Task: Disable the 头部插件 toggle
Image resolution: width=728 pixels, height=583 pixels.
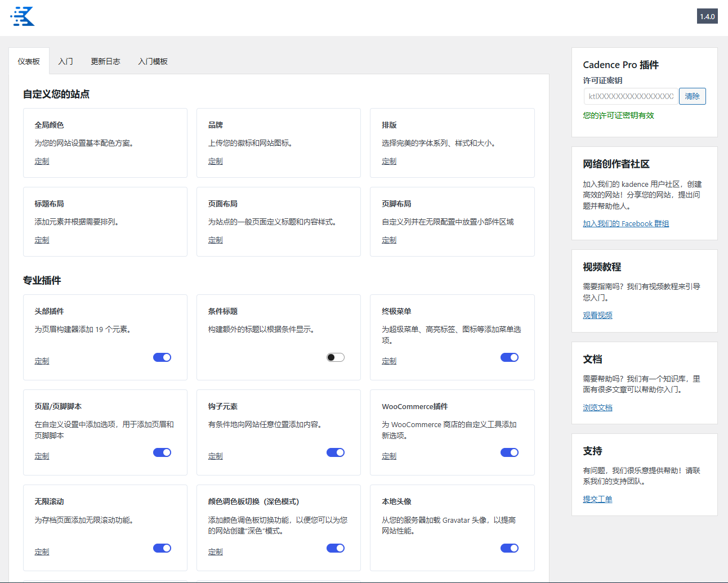Action: (x=162, y=357)
